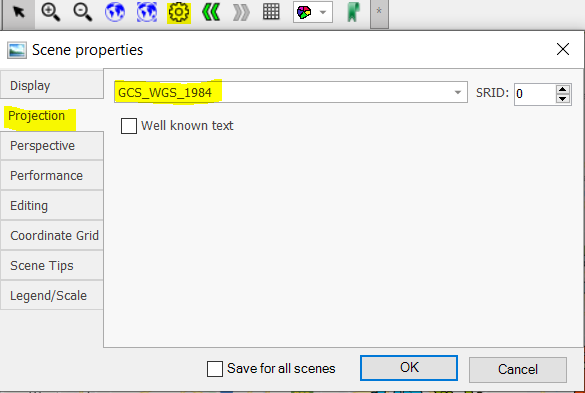Select the arrow pointer tool
Image resolution: width=585 pixels, height=393 pixels.
[x=19, y=12]
